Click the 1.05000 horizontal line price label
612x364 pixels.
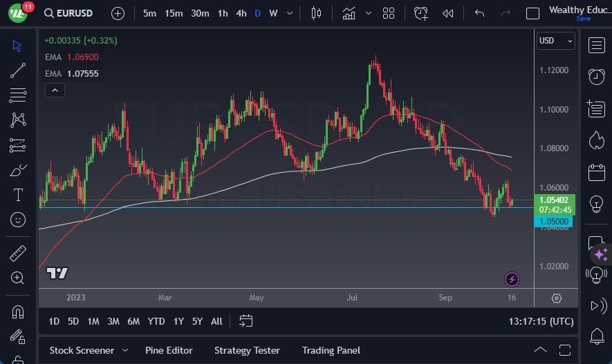point(553,222)
